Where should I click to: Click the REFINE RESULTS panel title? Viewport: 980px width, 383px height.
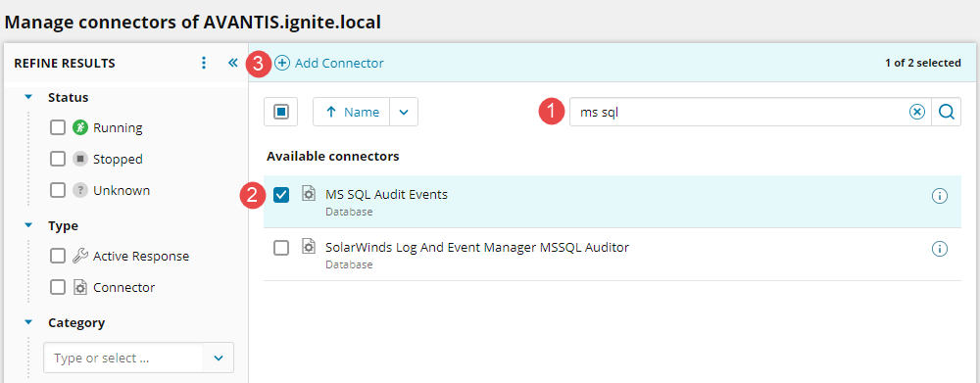(x=65, y=63)
